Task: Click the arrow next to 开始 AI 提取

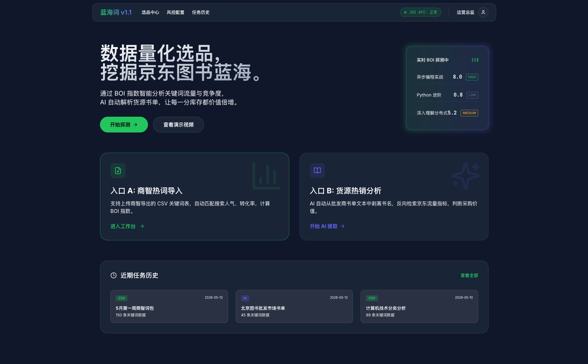Action: click(343, 226)
